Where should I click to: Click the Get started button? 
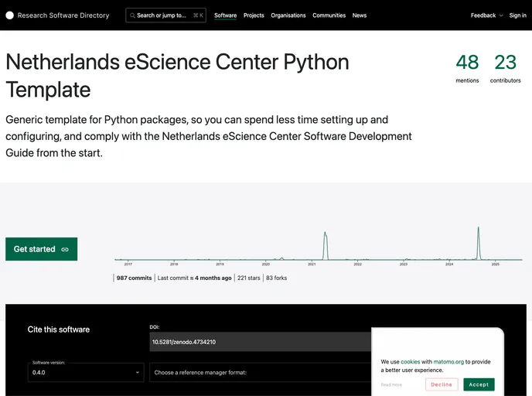pyautogui.click(x=42, y=249)
